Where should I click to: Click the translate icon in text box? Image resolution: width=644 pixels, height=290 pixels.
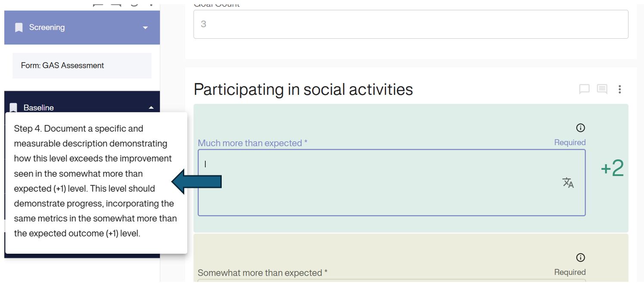pyautogui.click(x=568, y=183)
